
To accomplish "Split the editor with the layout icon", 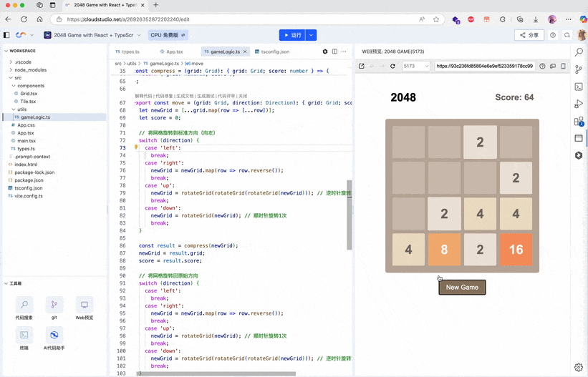I will [334, 52].
